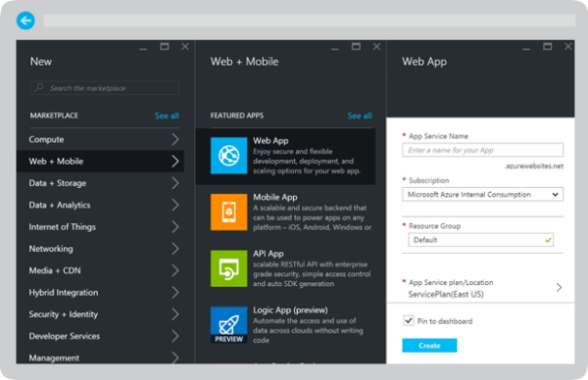This screenshot has height=380, width=588.
Task: Select Media + CDN category
Action: (100, 270)
